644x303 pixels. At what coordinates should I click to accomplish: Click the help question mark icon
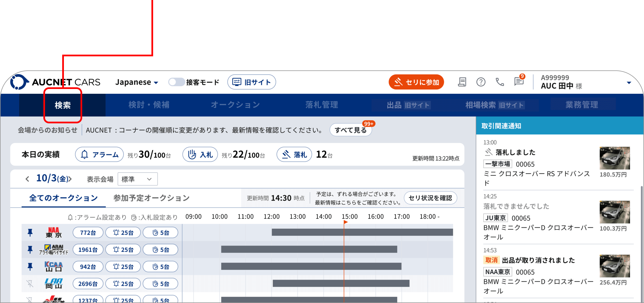point(481,82)
